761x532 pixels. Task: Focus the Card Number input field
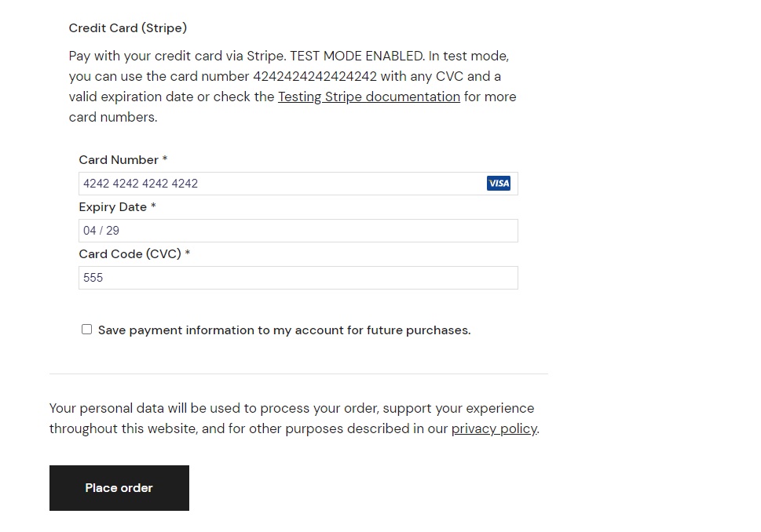point(298,184)
